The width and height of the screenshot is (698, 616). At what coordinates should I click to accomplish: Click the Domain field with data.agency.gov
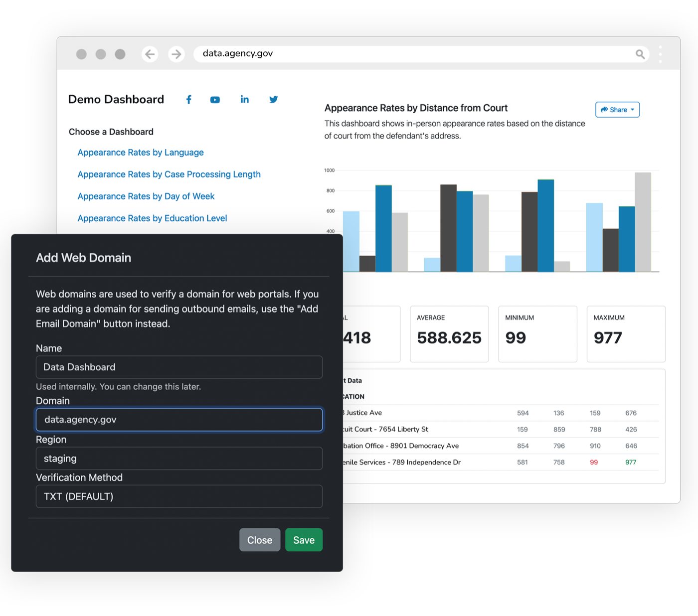pos(179,420)
